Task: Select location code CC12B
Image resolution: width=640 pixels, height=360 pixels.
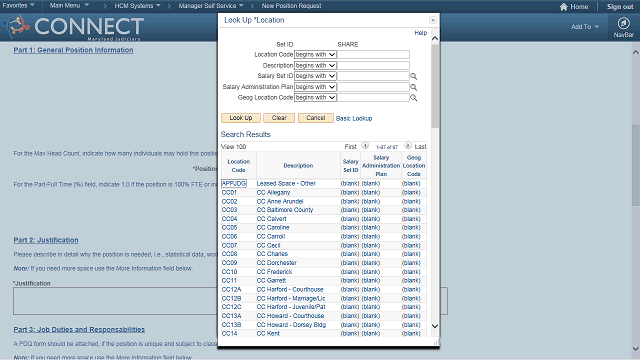Action: pyautogui.click(x=231, y=299)
